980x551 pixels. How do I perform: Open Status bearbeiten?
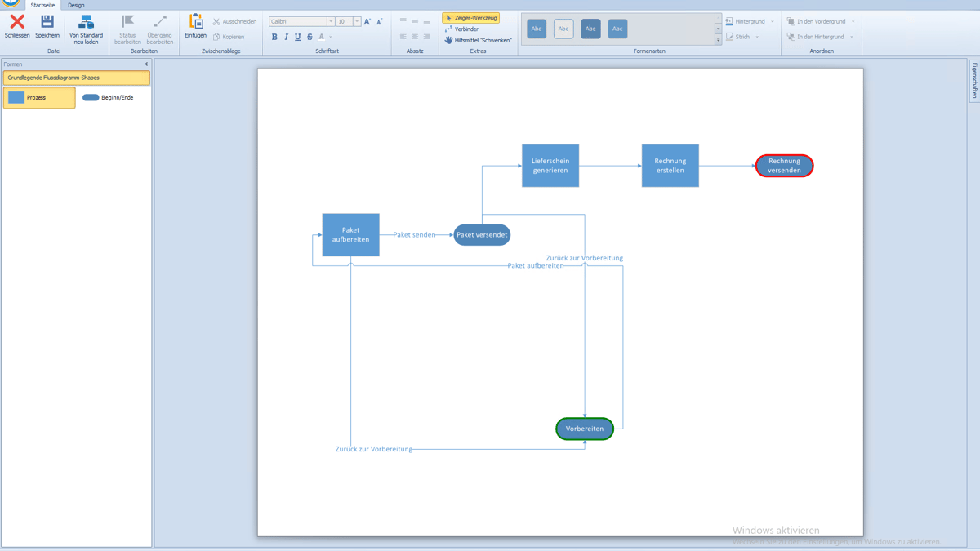tap(127, 29)
